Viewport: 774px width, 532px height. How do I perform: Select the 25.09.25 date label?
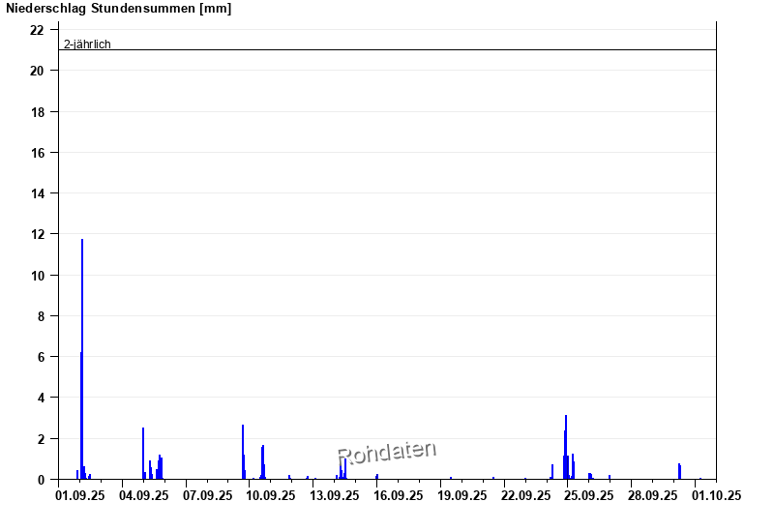[x=589, y=495]
